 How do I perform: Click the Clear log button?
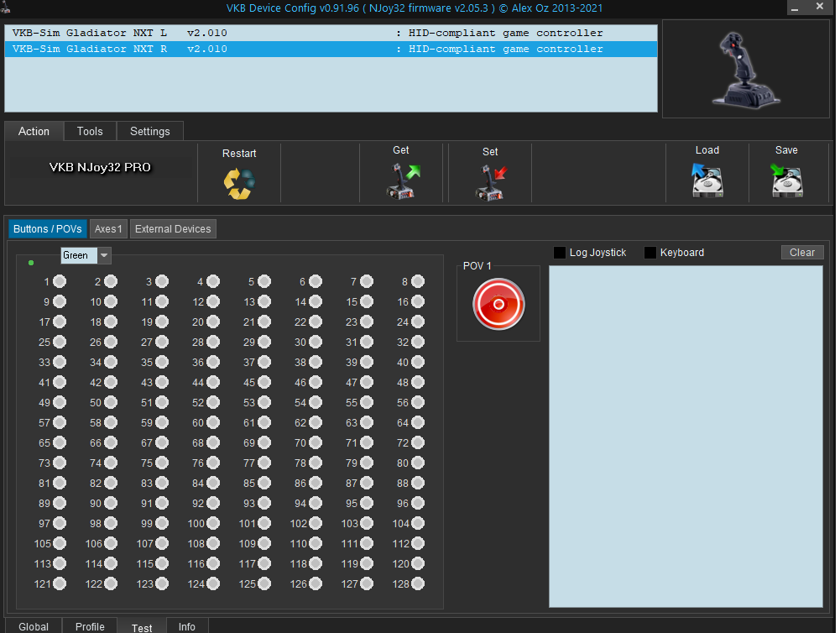(802, 253)
